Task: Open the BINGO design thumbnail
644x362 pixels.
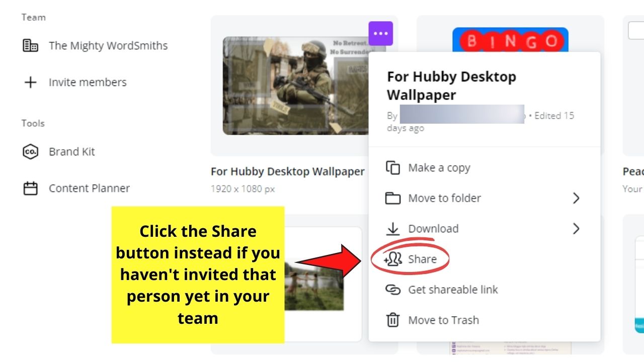Action: (x=510, y=39)
